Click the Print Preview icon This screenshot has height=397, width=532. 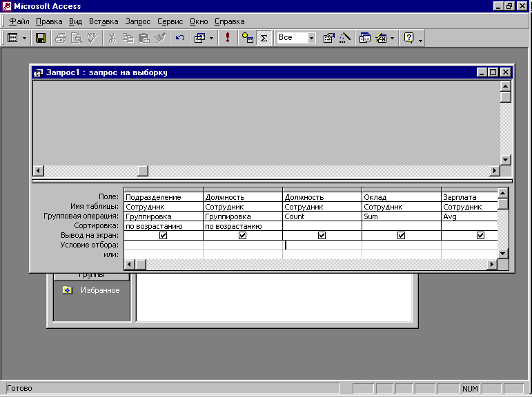coord(77,38)
